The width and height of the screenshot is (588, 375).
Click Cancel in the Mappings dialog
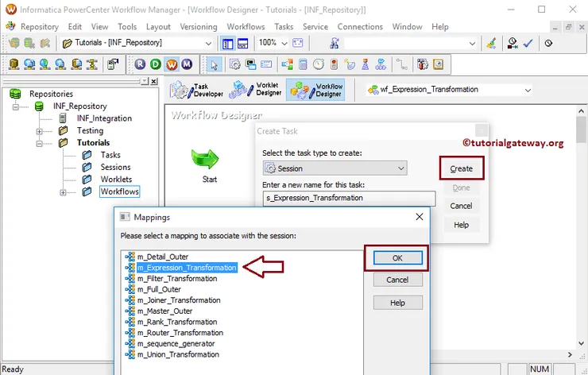397,280
